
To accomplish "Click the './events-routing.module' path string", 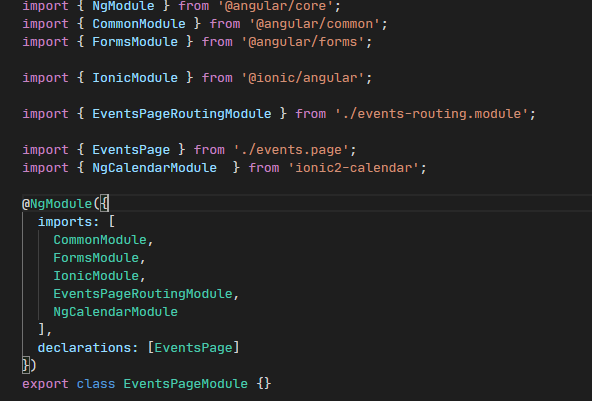I will [x=431, y=114].
